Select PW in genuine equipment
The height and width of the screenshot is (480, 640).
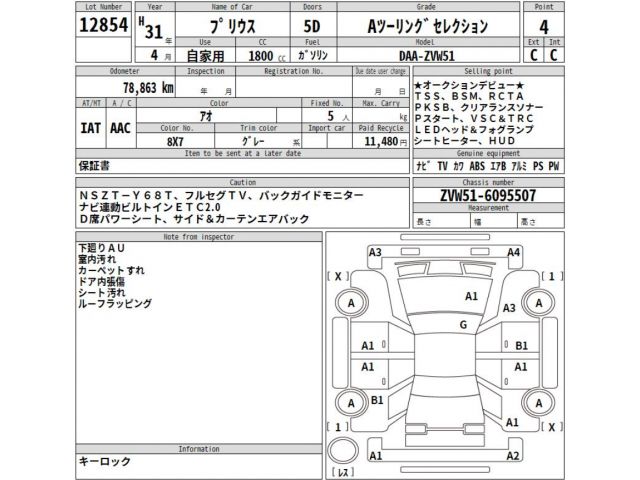(553, 166)
